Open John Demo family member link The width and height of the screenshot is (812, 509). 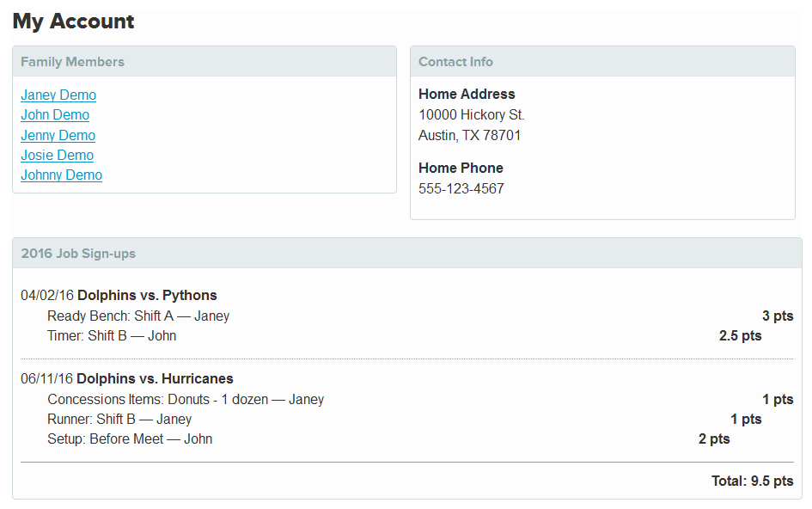pyautogui.click(x=55, y=115)
